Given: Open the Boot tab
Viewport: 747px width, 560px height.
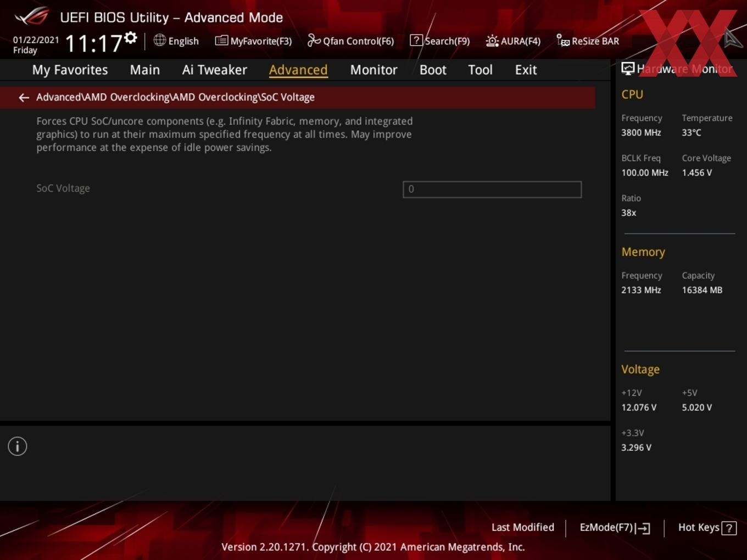Looking at the screenshot, I should [x=433, y=70].
